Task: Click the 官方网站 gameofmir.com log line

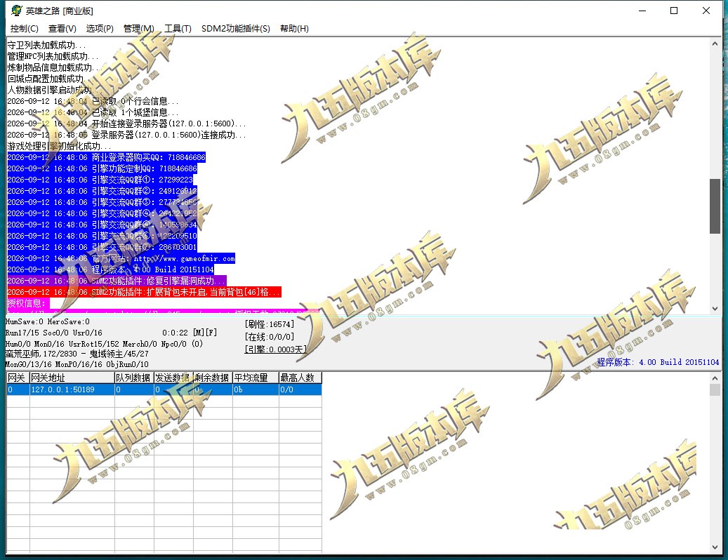Action: pos(121,258)
